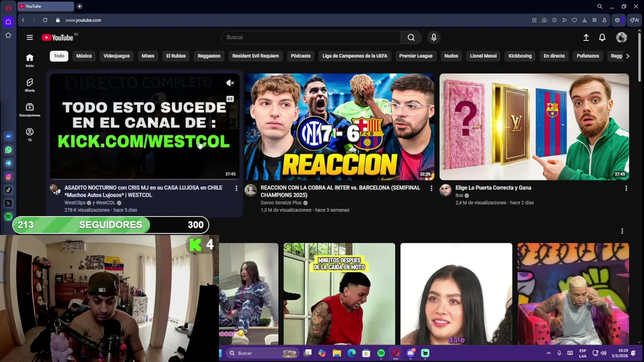Open the YouTube account avatar menu
This screenshot has width=644, height=362.
pos(622,37)
